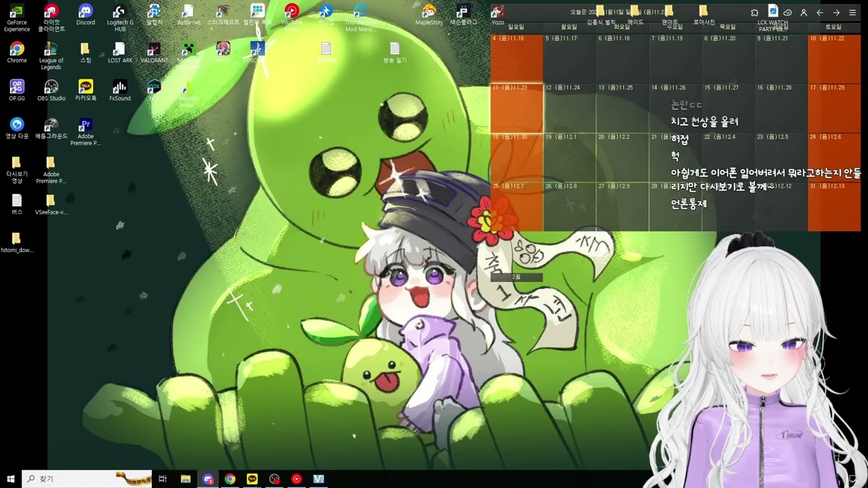The height and width of the screenshot is (488, 868).
Task: Open the LOST ARK shortcut
Action: tap(120, 53)
